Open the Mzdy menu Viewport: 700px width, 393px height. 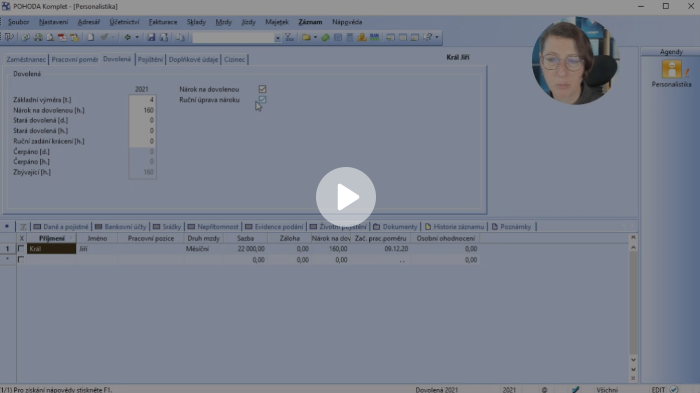point(223,22)
